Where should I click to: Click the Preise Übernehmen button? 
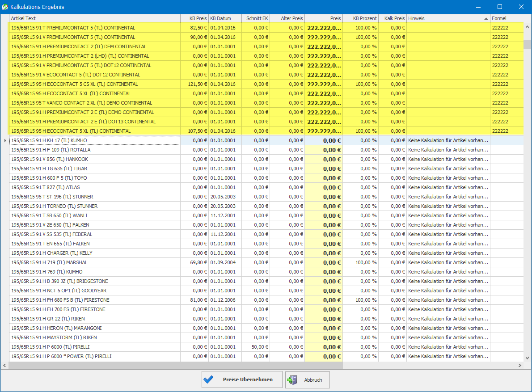pos(242,379)
